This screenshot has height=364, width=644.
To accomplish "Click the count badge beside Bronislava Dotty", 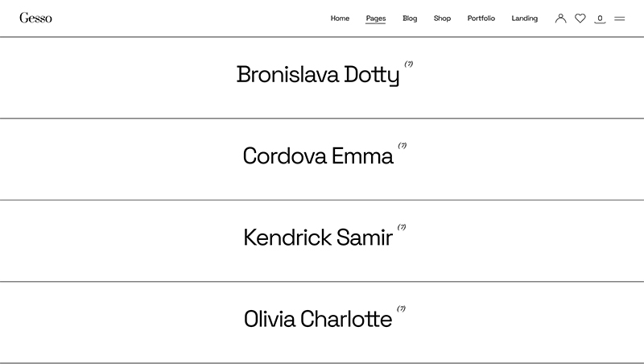I will pyautogui.click(x=409, y=64).
